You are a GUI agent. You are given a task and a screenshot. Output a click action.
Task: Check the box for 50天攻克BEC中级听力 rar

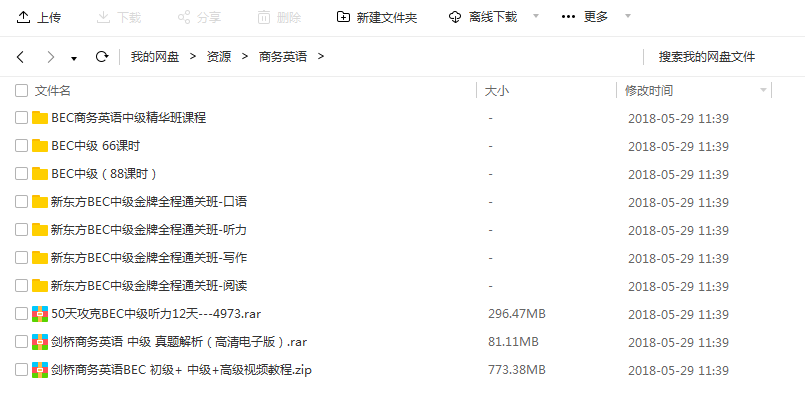coord(21,313)
